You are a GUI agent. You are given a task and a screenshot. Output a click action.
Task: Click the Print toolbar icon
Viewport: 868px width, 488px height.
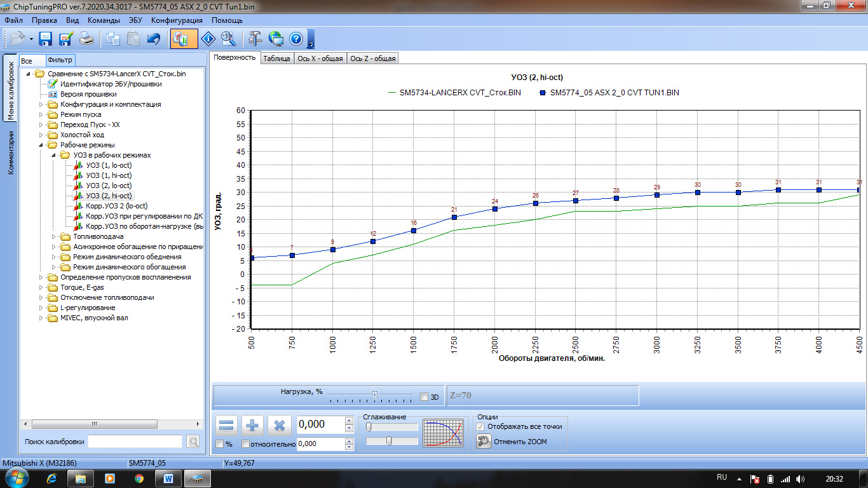pyautogui.click(x=86, y=39)
